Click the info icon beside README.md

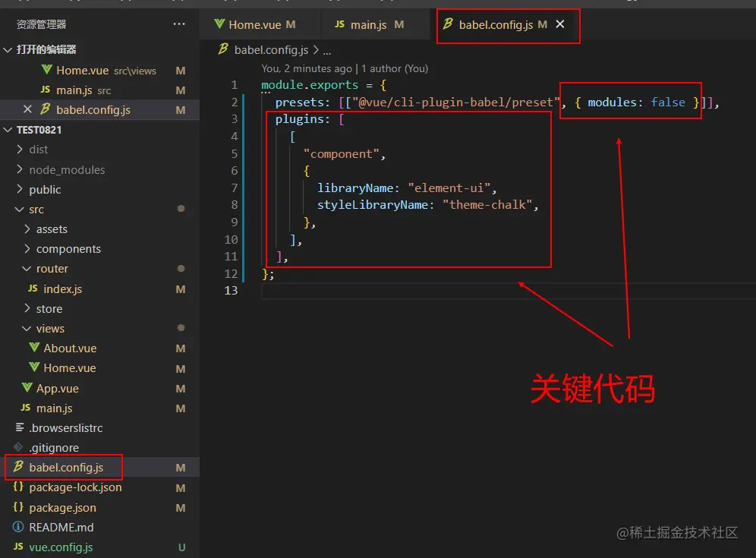(18, 527)
